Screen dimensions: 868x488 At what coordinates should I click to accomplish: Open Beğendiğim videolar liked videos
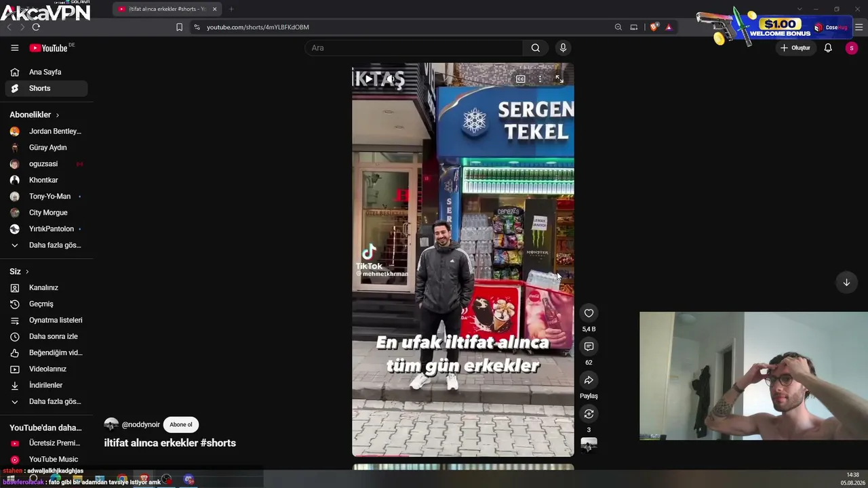pyautogui.click(x=46, y=353)
